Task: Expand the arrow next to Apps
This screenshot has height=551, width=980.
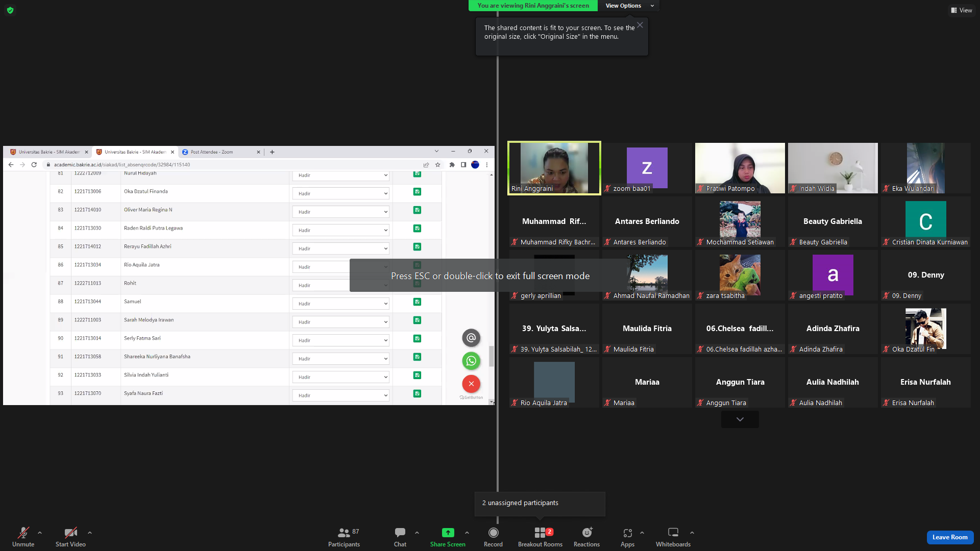Action: click(642, 533)
